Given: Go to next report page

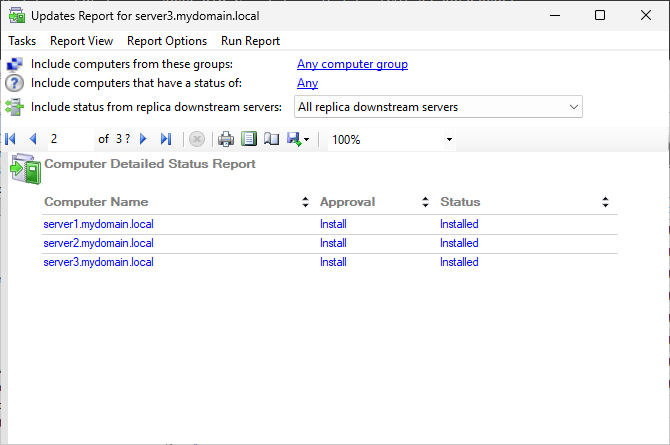Looking at the screenshot, I should click(x=143, y=139).
